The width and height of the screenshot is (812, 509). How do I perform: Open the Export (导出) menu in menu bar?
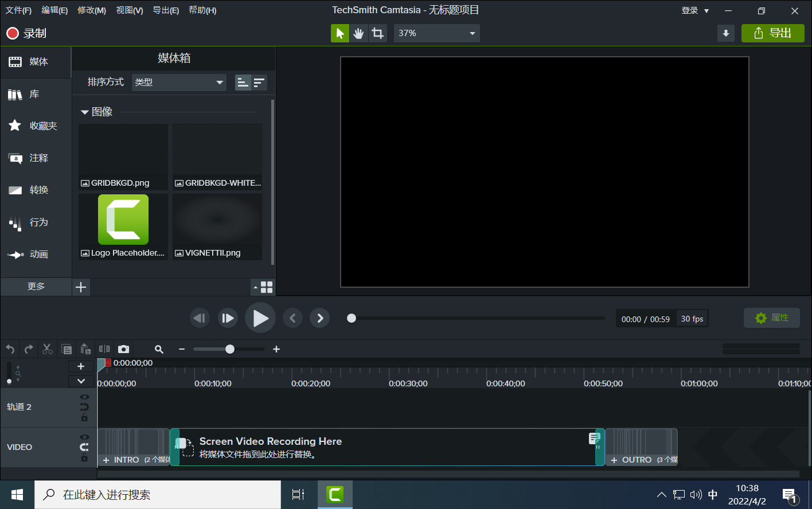click(166, 10)
